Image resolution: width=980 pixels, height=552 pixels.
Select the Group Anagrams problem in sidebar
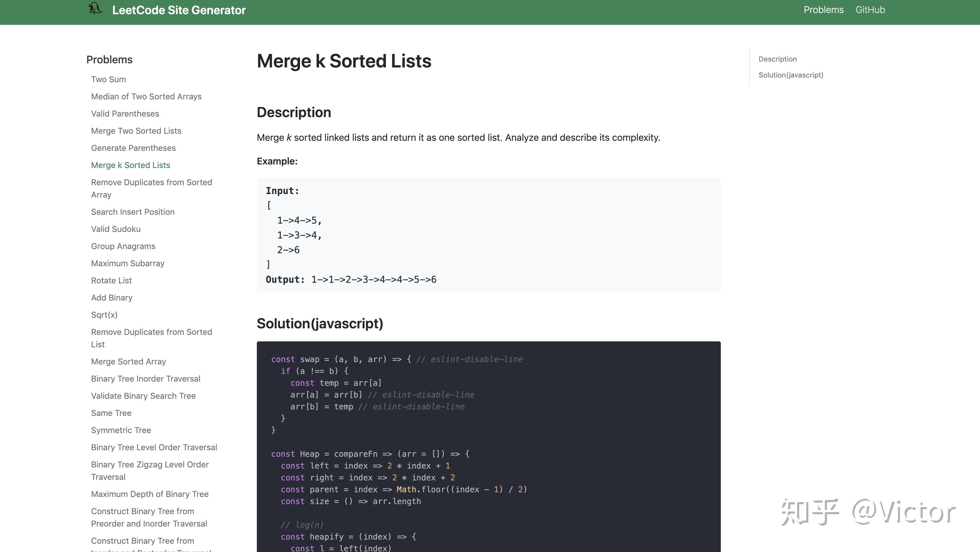(123, 246)
